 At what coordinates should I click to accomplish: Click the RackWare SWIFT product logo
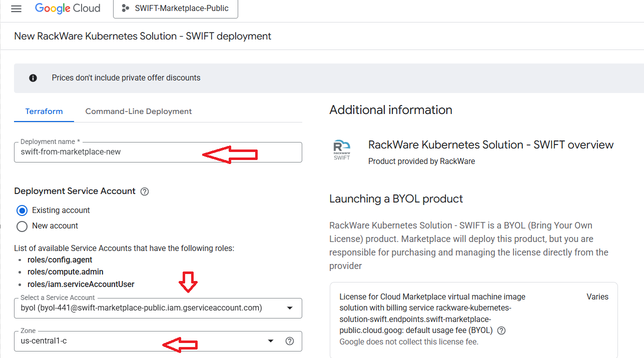pyautogui.click(x=342, y=150)
